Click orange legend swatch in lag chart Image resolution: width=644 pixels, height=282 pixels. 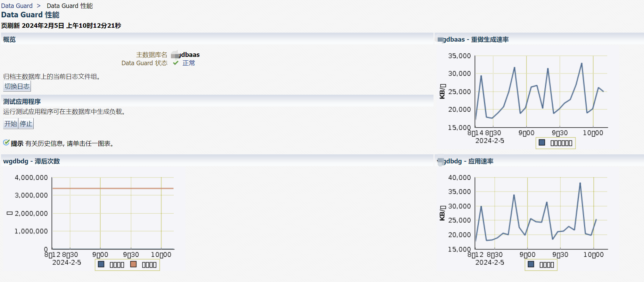tap(133, 264)
